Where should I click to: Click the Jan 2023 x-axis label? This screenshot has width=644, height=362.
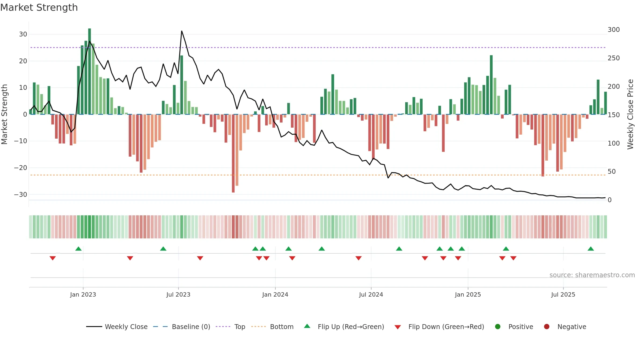coord(83,295)
